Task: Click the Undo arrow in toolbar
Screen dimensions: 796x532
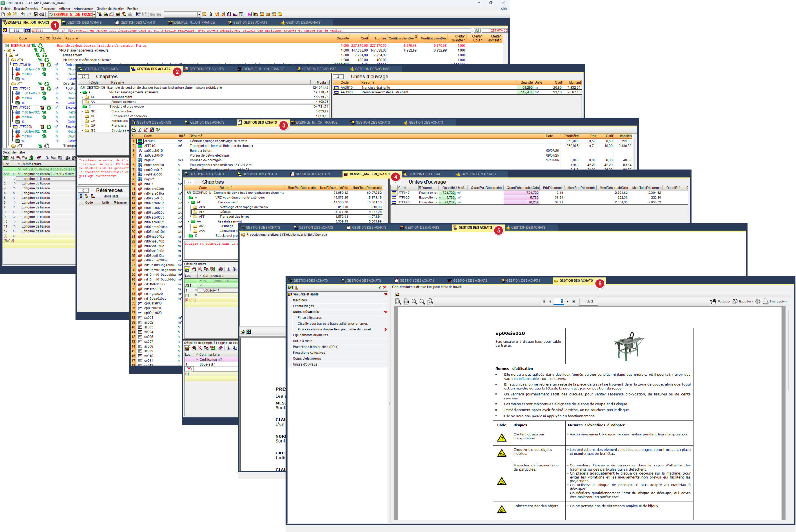Action: click(23, 14)
